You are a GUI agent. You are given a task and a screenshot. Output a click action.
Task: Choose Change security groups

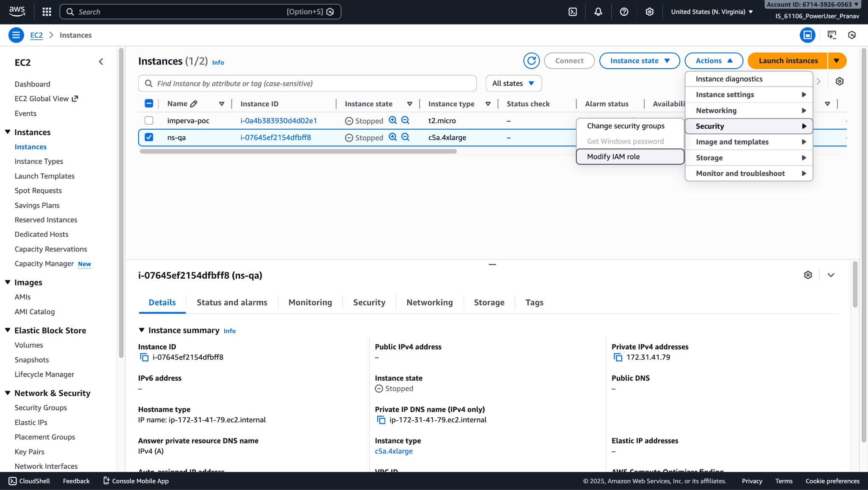click(x=630, y=126)
